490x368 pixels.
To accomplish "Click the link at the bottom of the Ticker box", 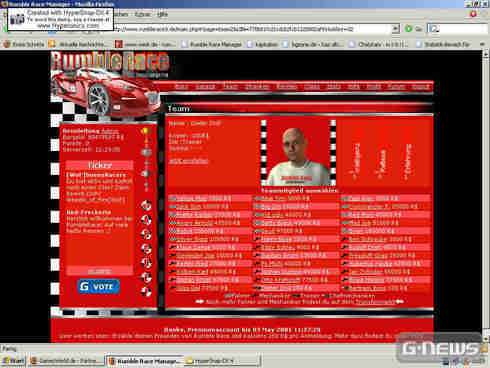I will (x=100, y=271).
